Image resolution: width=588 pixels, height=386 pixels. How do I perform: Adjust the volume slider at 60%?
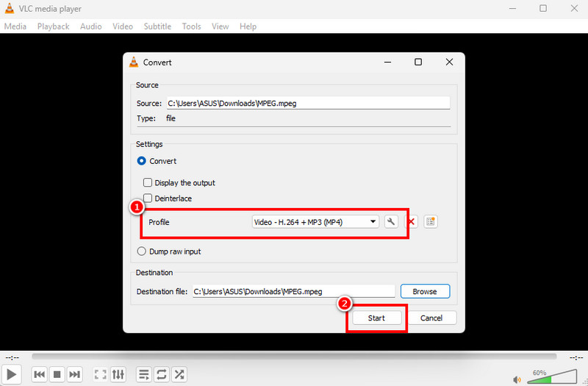[x=552, y=376]
